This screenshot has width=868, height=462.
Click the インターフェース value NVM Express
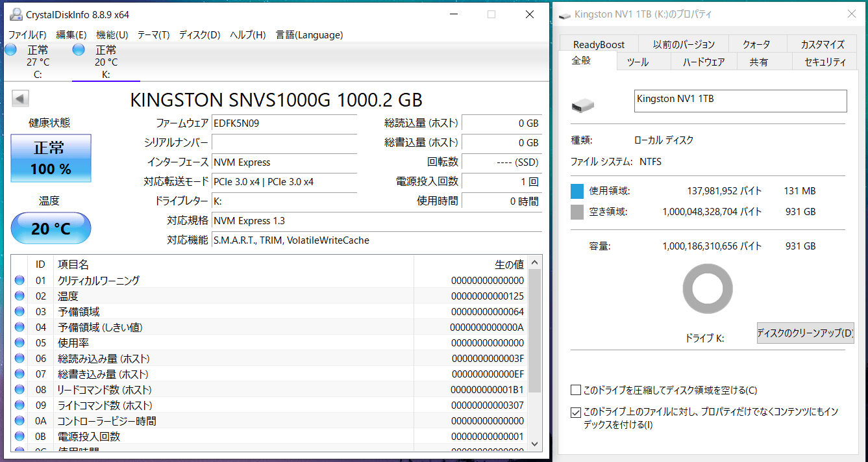pos(284,162)
